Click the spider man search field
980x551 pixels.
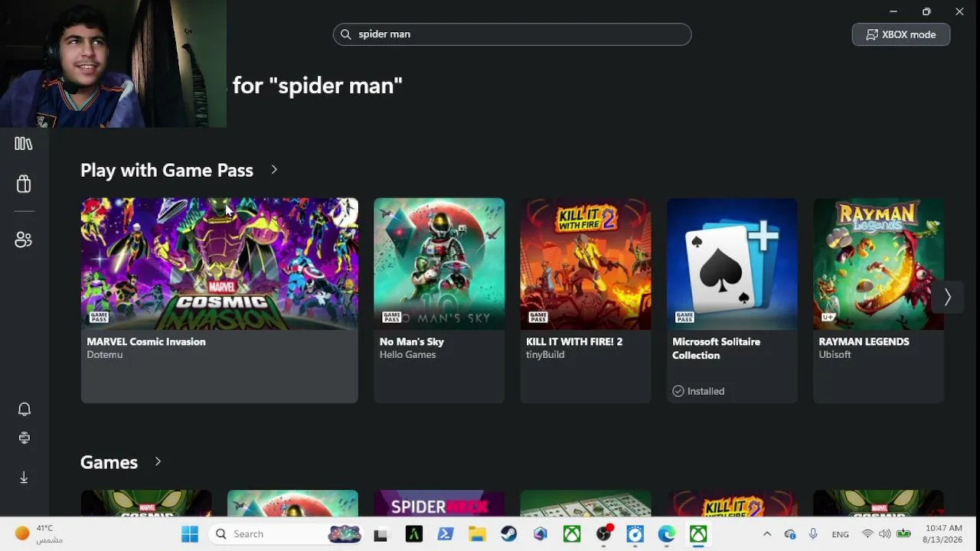tap(512, 34)
